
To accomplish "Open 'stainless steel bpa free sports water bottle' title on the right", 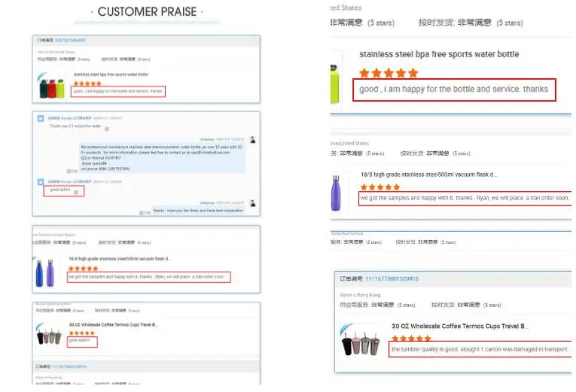I will pyautogui.click(x=438, y=54).
